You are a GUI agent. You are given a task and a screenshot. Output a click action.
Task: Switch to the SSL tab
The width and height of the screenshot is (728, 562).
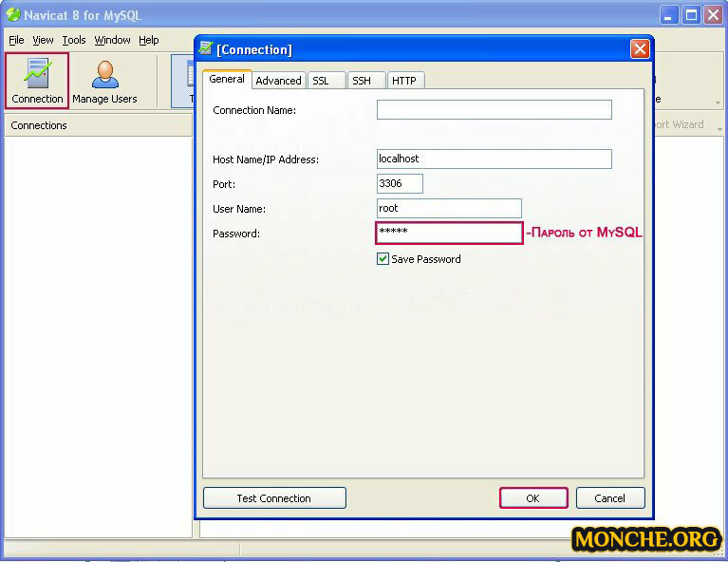coord(321,81)
